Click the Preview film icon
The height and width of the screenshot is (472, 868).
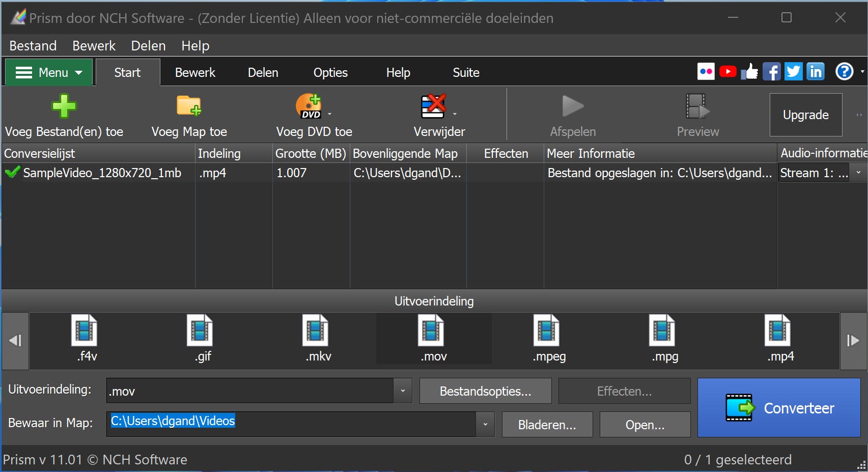[x=697, y=106]
